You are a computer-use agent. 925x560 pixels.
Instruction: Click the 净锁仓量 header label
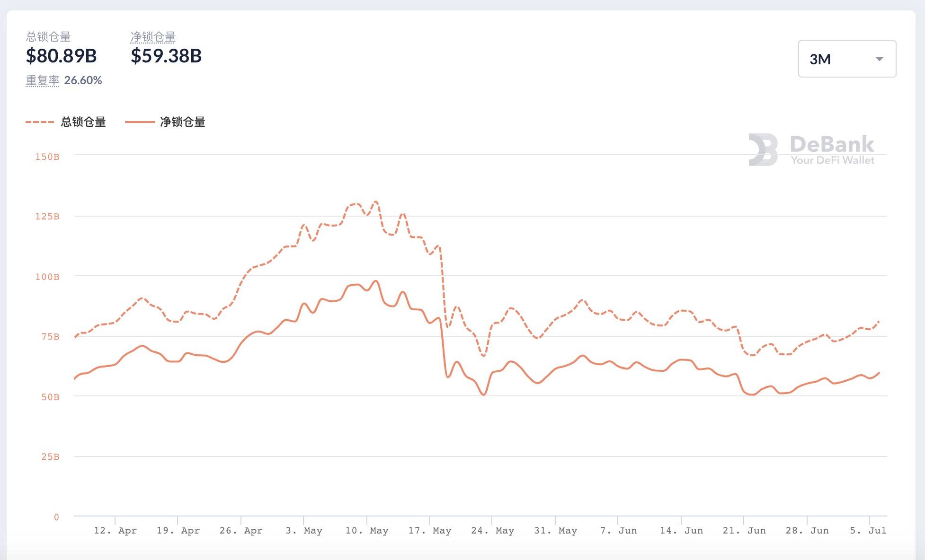[x=153, y=37]
